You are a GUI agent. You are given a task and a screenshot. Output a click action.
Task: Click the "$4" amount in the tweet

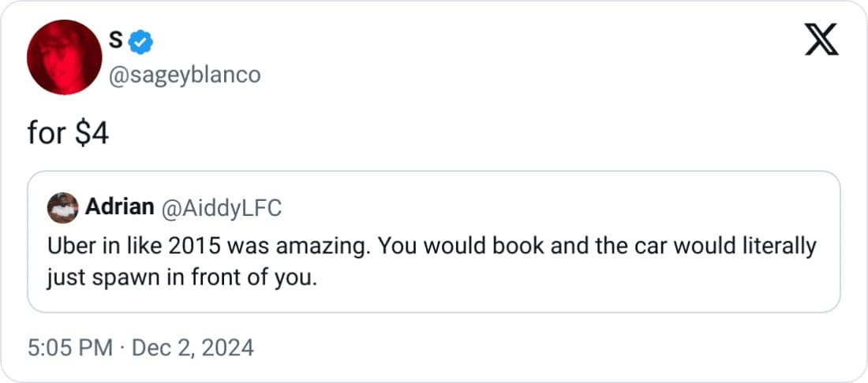click(x=92, y=134)
